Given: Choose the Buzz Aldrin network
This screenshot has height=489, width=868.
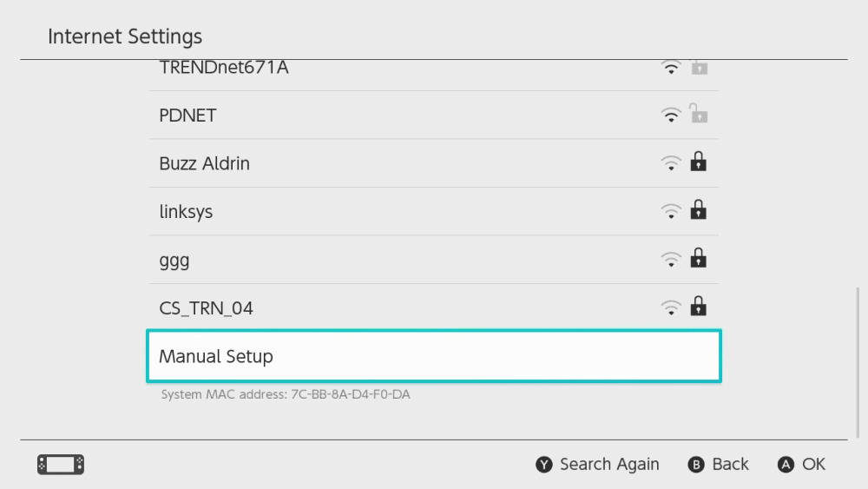Looking at the screenshot, I should [x=205, y=163].
